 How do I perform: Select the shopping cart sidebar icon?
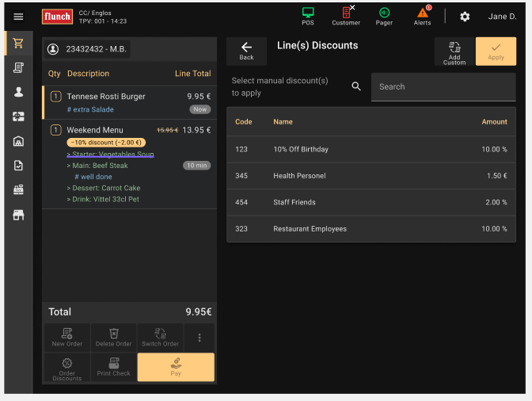coord(18,44)
